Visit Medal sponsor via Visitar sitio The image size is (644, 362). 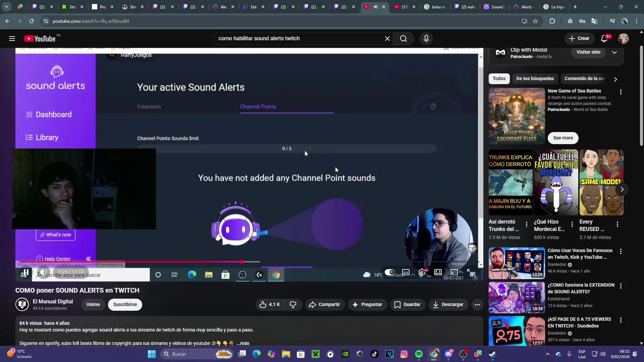tap(588, 52)
